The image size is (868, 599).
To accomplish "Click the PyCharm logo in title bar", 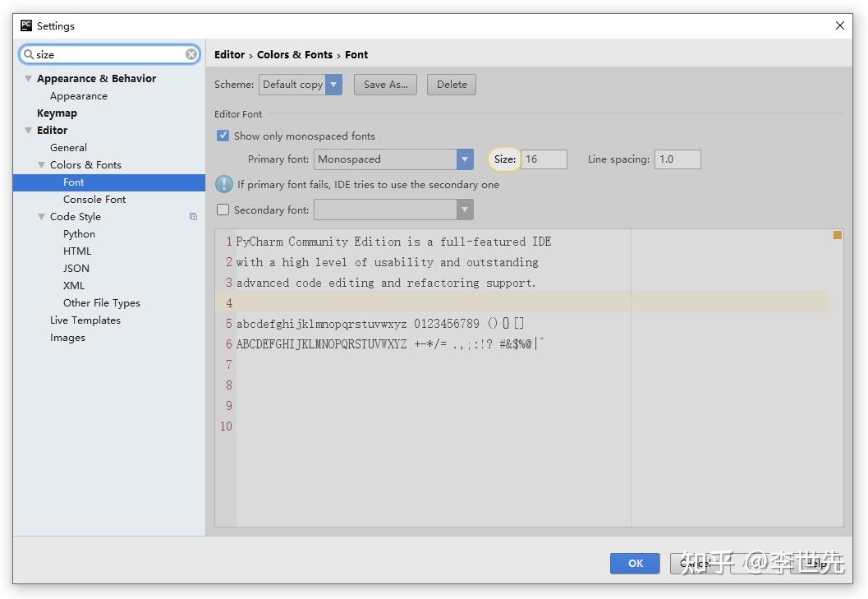I will click(26, 25).
